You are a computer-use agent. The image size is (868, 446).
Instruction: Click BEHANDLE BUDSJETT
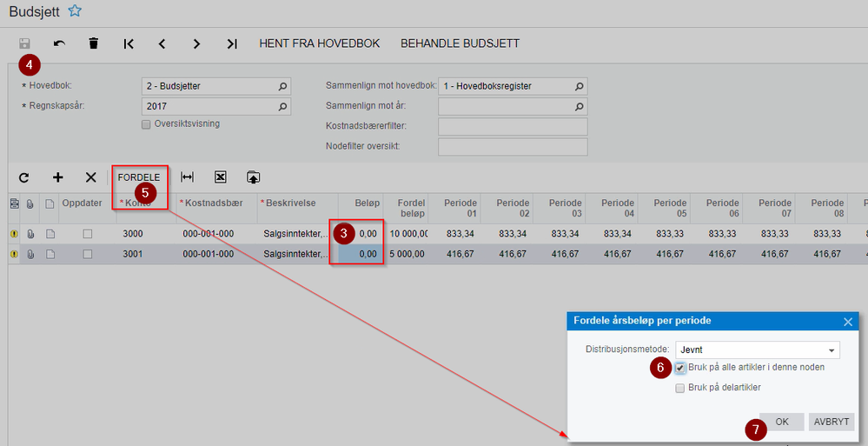(x=460, y=43)
